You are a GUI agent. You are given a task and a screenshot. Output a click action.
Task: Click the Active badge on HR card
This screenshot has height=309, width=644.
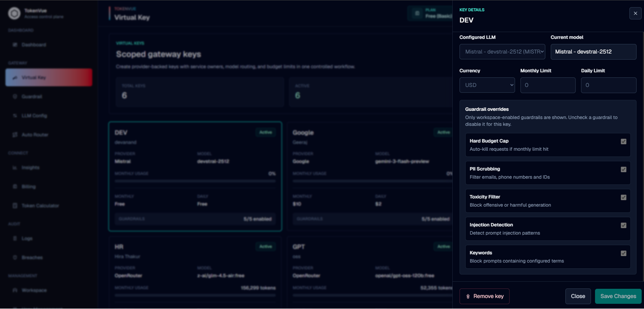266,247
